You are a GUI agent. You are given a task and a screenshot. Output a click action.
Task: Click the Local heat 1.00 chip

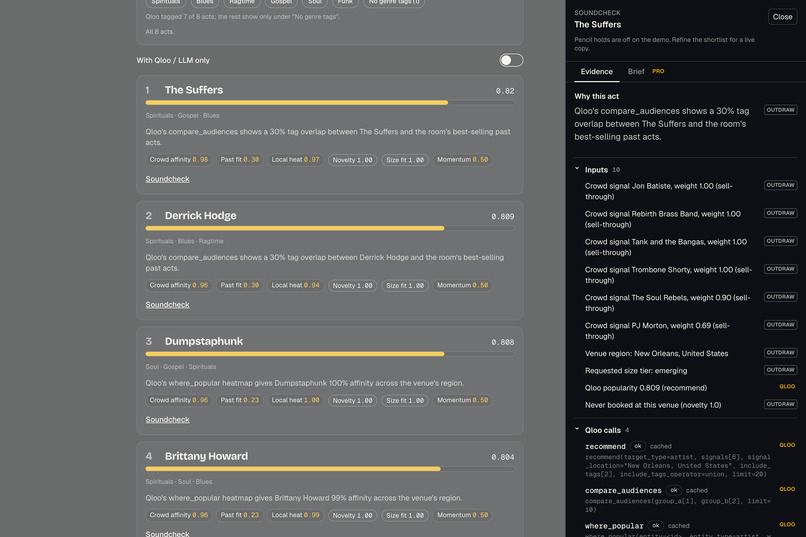296,400
